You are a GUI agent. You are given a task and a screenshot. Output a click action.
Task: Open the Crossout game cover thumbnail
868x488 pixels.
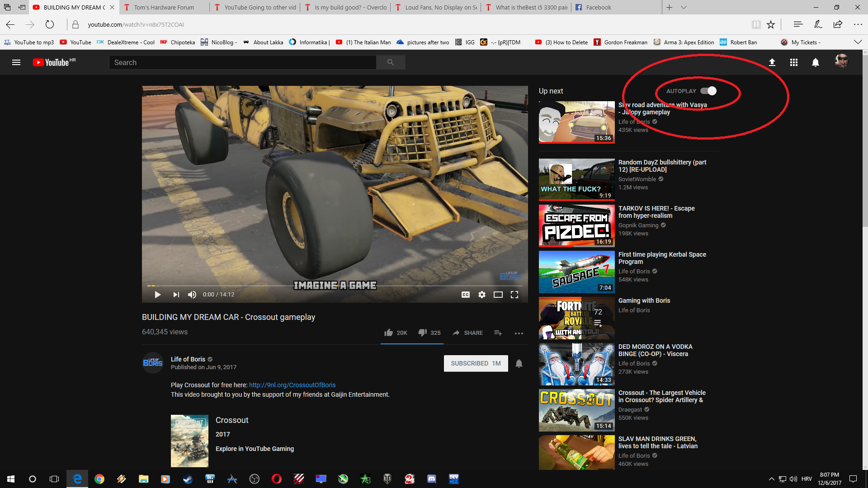189,441
